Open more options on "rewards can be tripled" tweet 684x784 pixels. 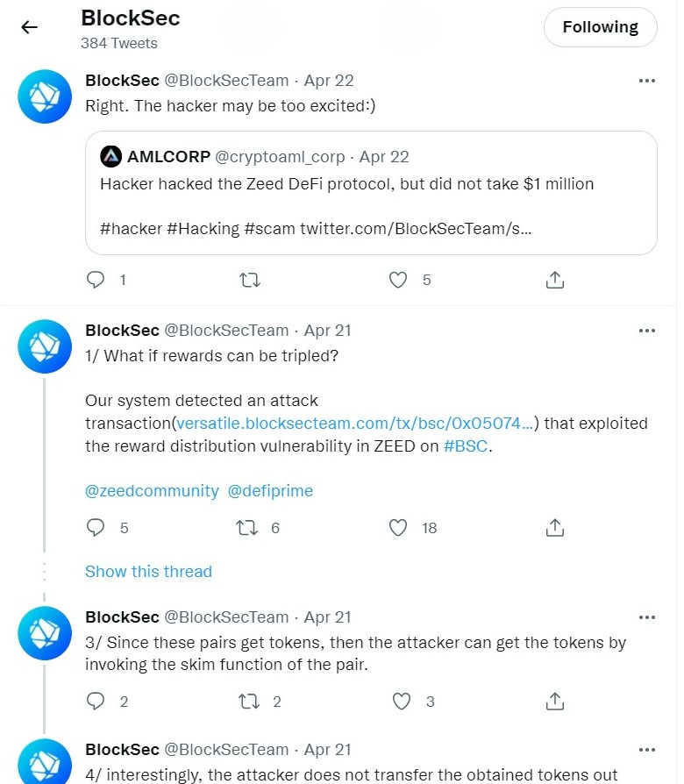coord(647,331)
